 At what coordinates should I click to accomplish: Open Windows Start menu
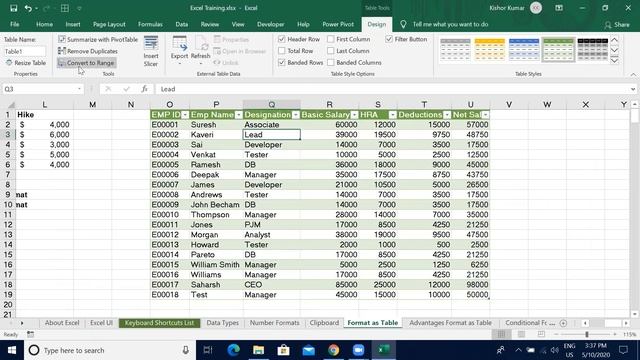(x=12, y=350)
